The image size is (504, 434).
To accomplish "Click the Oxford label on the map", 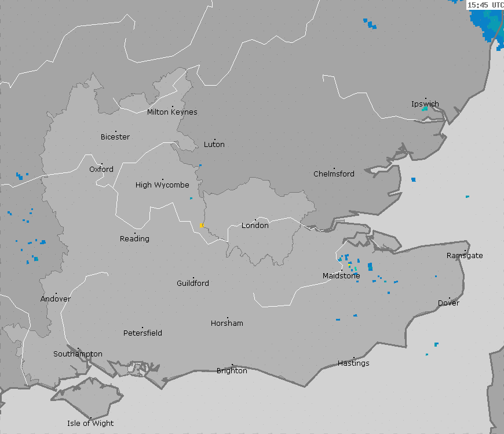I will pos(101,169).
